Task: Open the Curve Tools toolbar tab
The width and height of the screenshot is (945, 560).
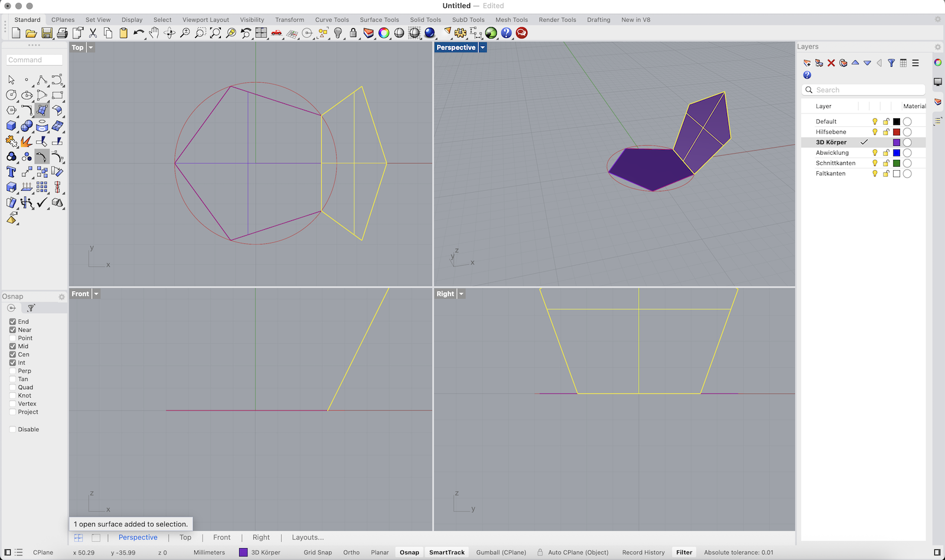Action: [332, 19]
